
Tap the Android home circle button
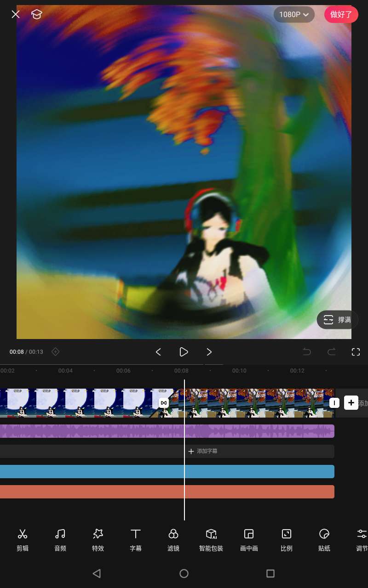[184, 573]
